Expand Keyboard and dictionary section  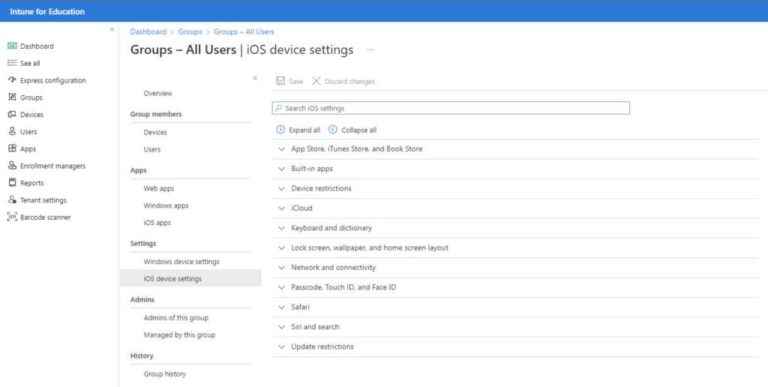click(515, 228)
